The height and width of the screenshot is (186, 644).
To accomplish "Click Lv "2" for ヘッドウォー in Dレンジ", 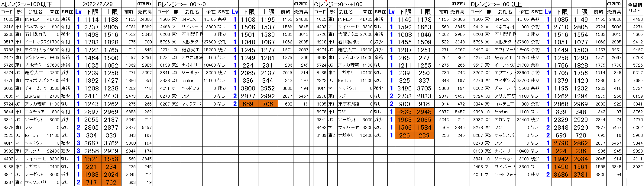I will 548,175.
